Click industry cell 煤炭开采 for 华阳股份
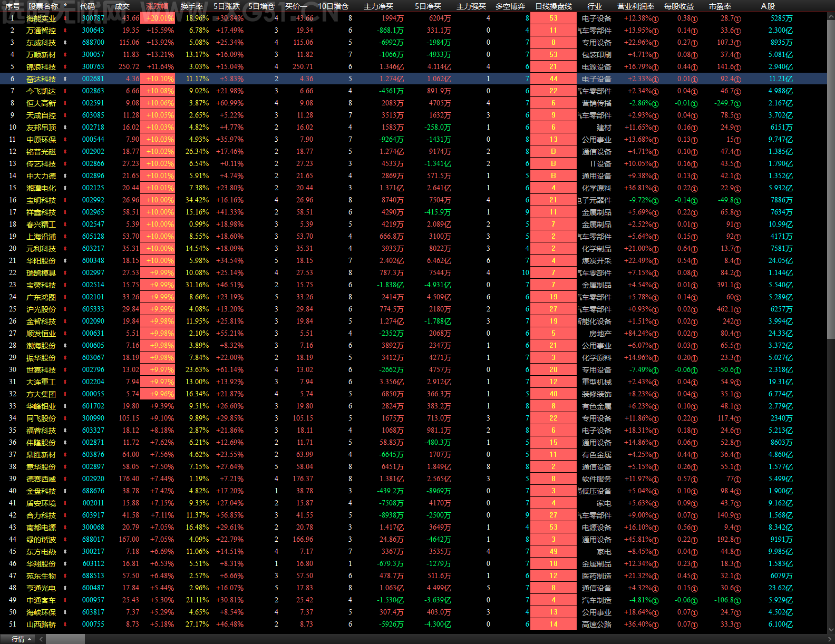 click(x=597, y=261)
